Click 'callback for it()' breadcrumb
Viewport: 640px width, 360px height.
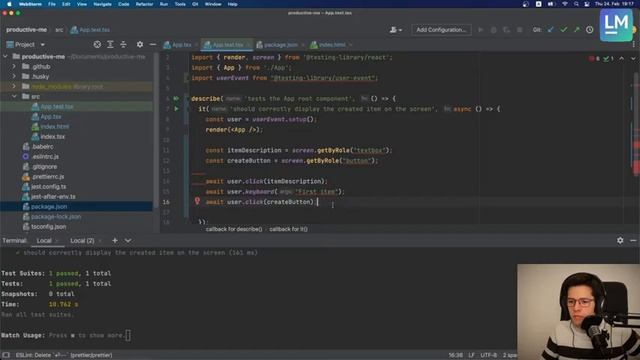(288, 229)
